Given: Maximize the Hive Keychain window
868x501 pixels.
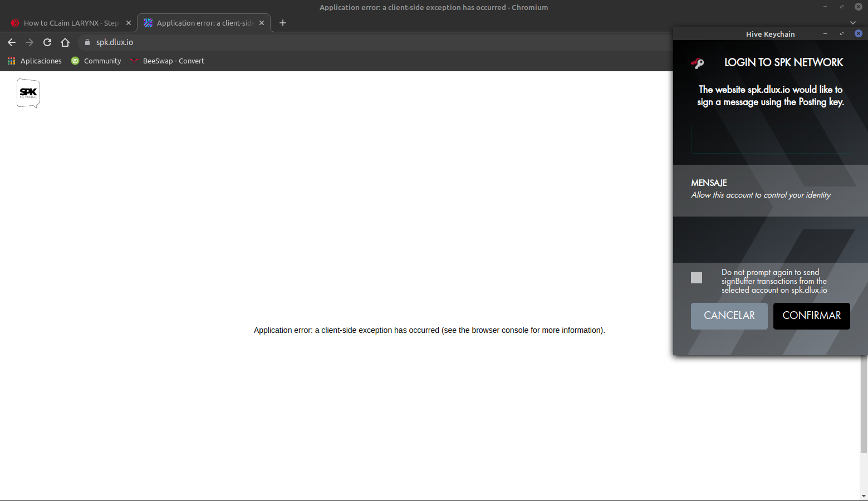Looking at the screenshot, I should (x=842, y=34).
